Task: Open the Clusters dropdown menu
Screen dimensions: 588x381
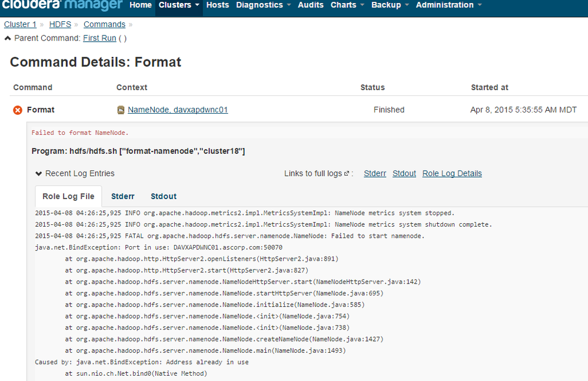Action: point(179,5)
